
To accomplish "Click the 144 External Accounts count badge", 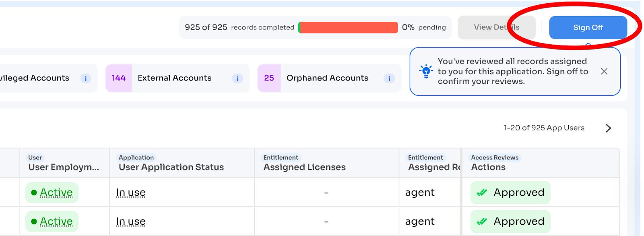I will 119,78.
